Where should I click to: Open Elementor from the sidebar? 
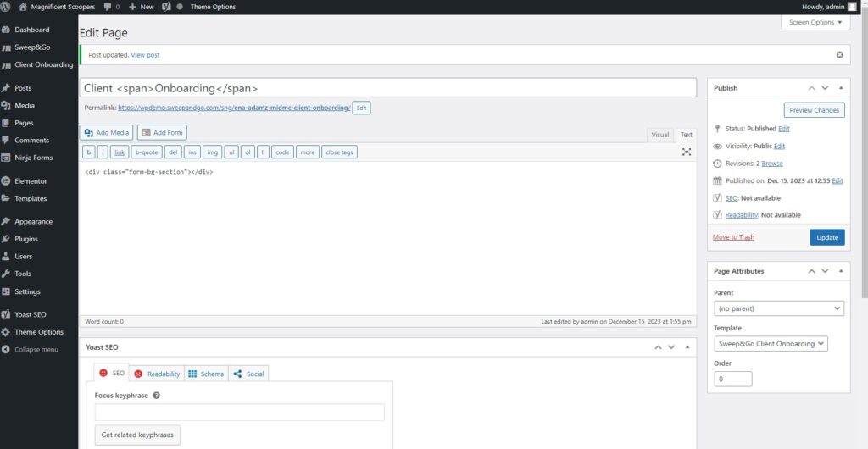31,181
